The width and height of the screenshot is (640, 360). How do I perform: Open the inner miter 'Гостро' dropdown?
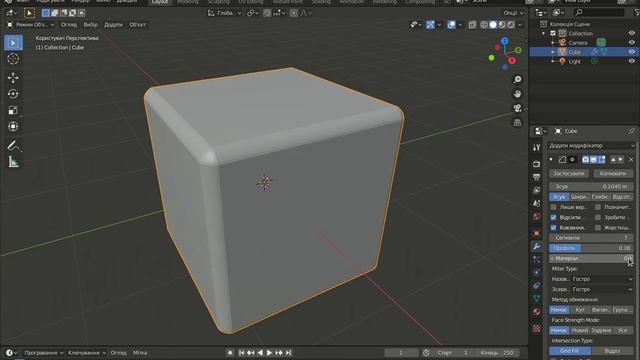[602, 289]
